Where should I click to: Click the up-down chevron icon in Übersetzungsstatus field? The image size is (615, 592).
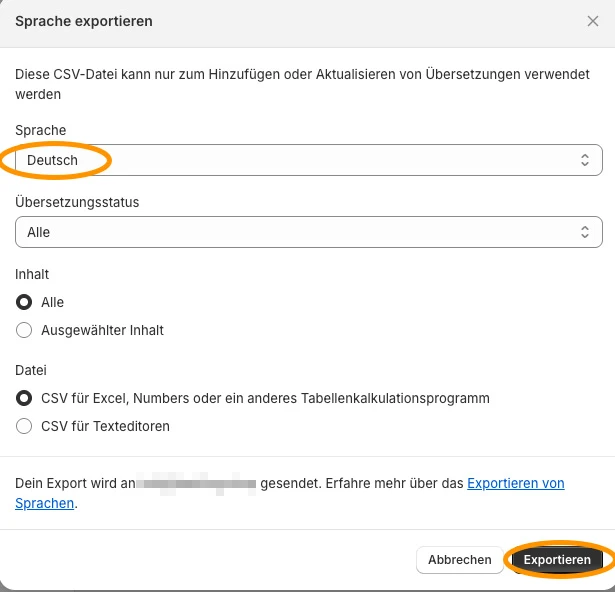click(x=584, y=232)
